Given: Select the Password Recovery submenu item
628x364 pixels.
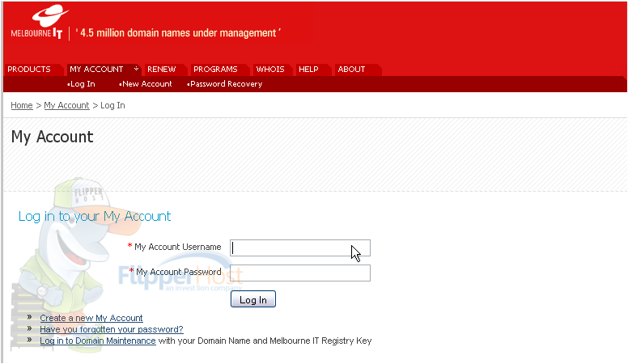Looking at the screenshot, I should [225, 84].
